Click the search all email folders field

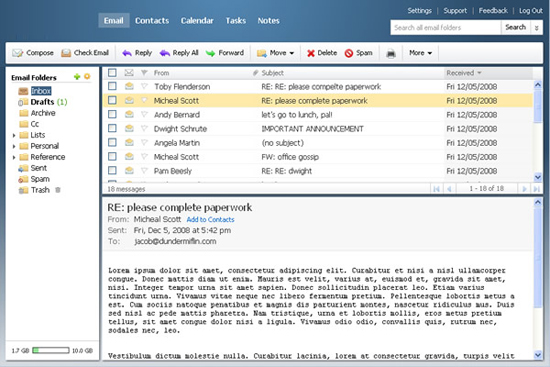coord(445,27)
